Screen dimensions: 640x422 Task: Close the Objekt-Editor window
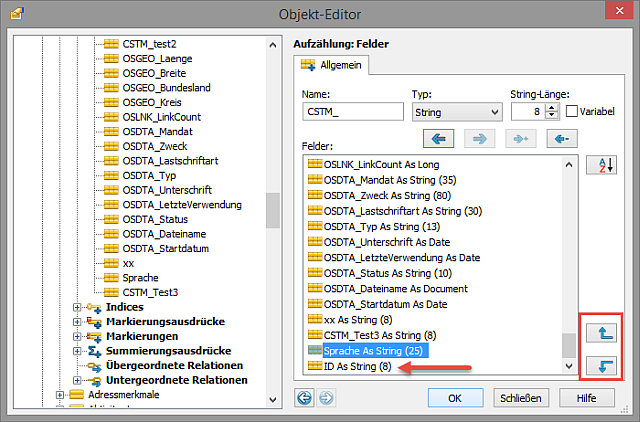tap(619, 11)
